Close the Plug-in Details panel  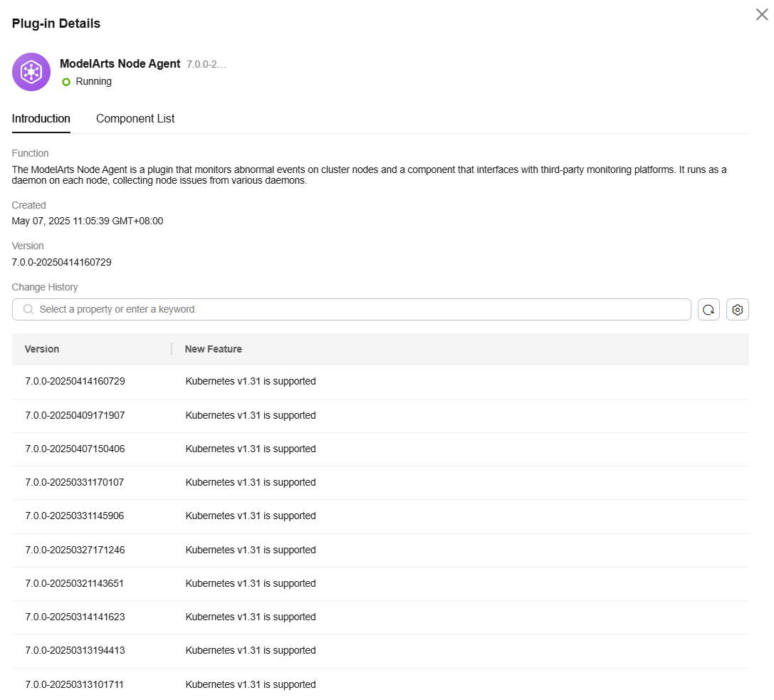(762, 14)
